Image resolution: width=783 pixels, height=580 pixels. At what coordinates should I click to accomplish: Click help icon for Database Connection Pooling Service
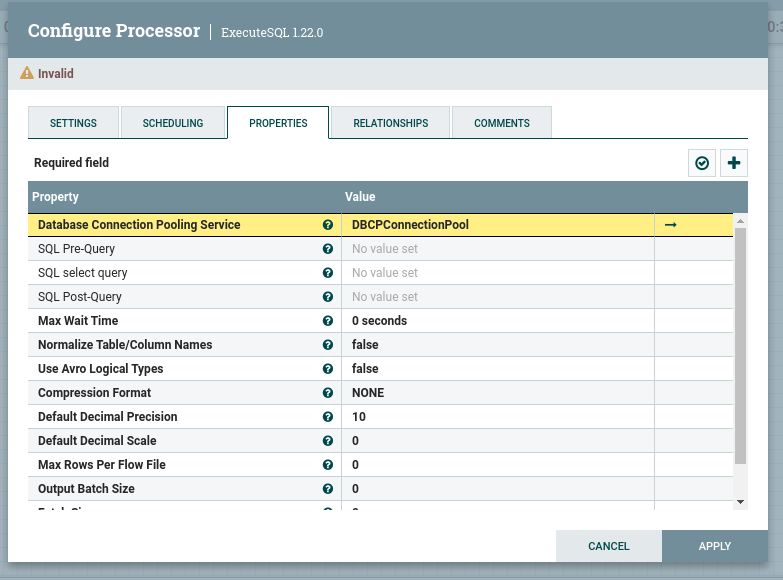328,225
